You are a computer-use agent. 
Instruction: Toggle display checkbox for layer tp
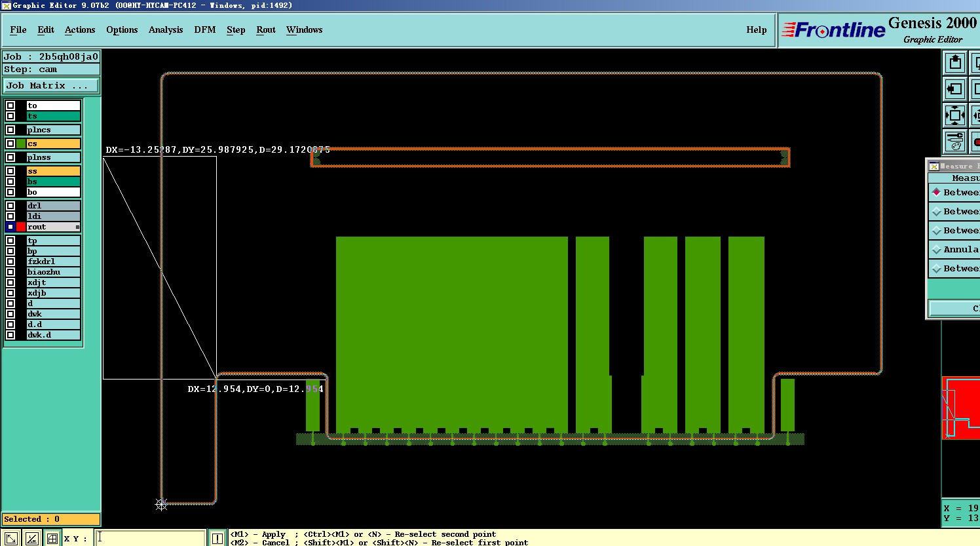pos(10,241)
